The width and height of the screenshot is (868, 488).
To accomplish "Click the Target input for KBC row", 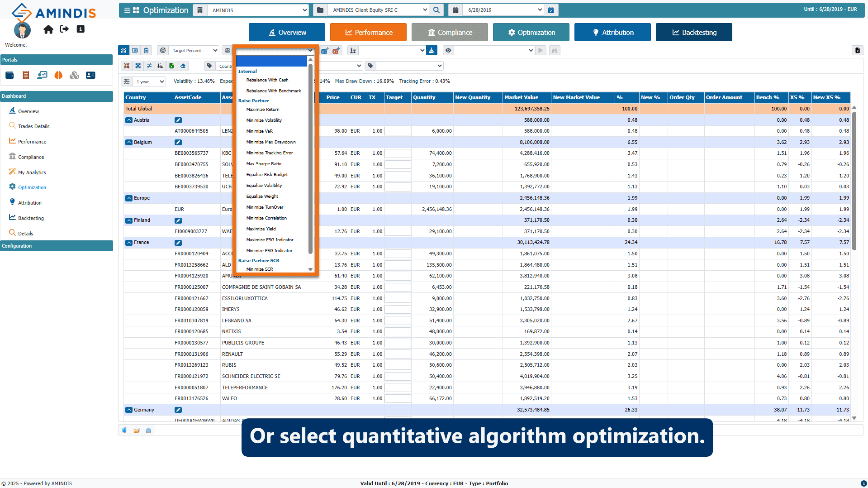I will tap(398, 153).
